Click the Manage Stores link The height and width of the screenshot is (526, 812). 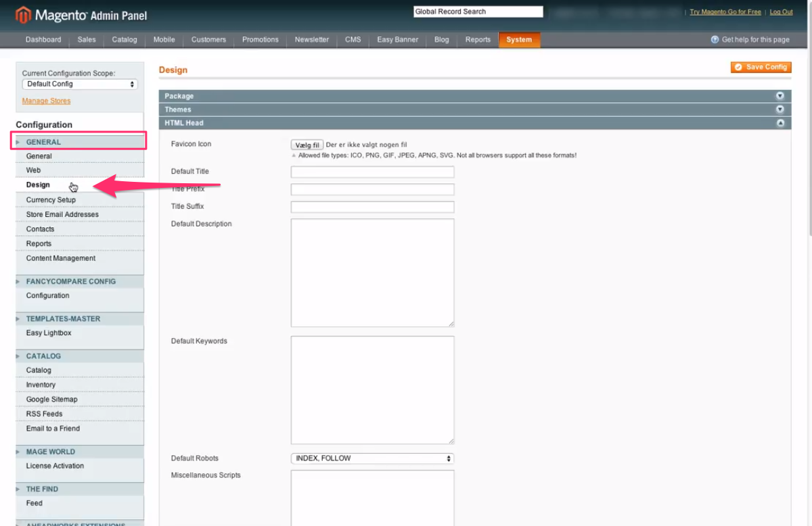[46, 101]
